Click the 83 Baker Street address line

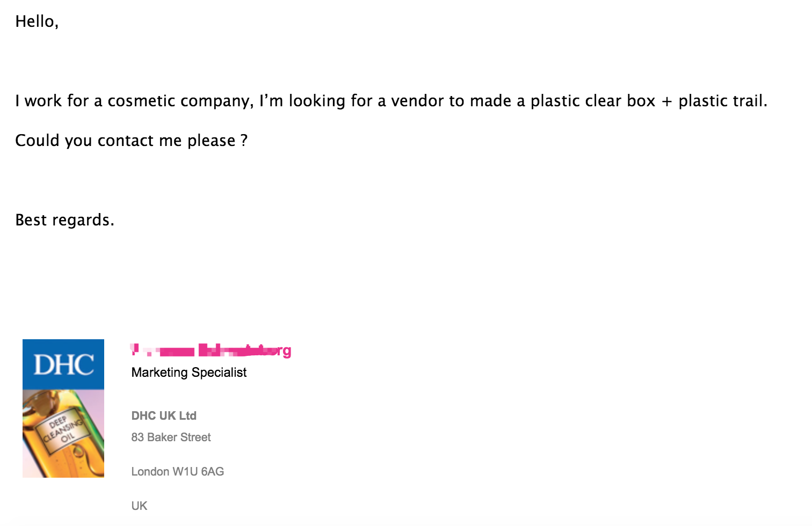tap(171, 437)
